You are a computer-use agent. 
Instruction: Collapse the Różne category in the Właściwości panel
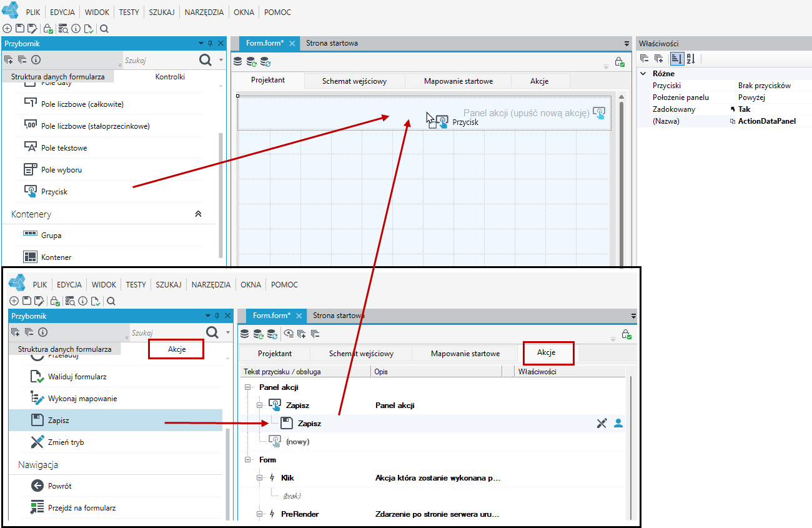click(x=643, y=74)
